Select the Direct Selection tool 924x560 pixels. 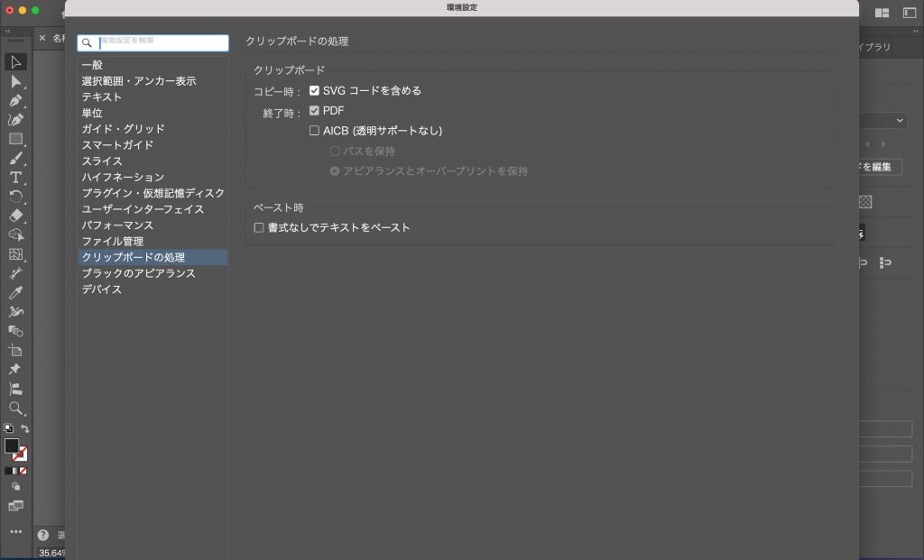[15, 82]
